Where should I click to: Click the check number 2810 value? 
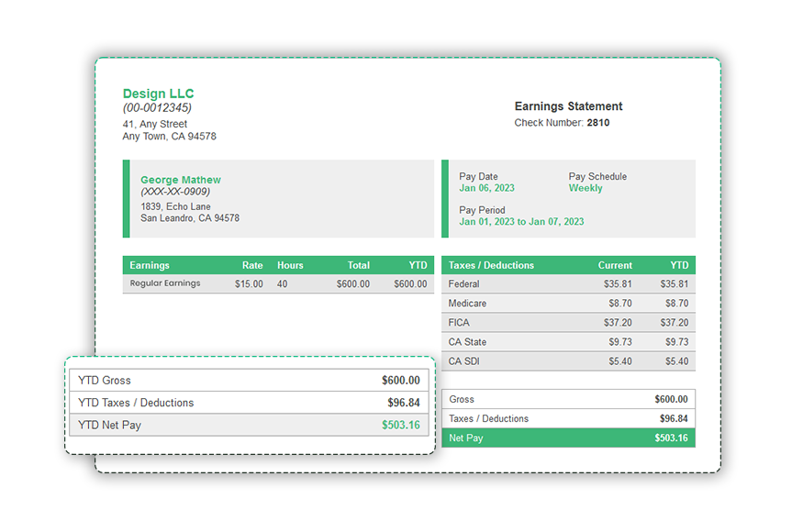[597, 122]
